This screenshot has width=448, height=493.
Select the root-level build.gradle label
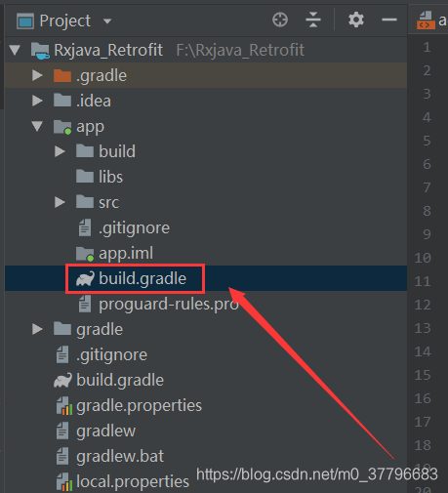pos(120,381)
